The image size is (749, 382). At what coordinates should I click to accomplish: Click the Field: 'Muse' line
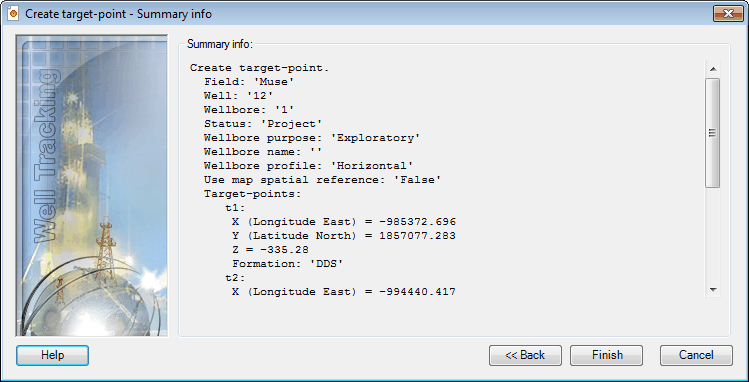coord(249,82)
